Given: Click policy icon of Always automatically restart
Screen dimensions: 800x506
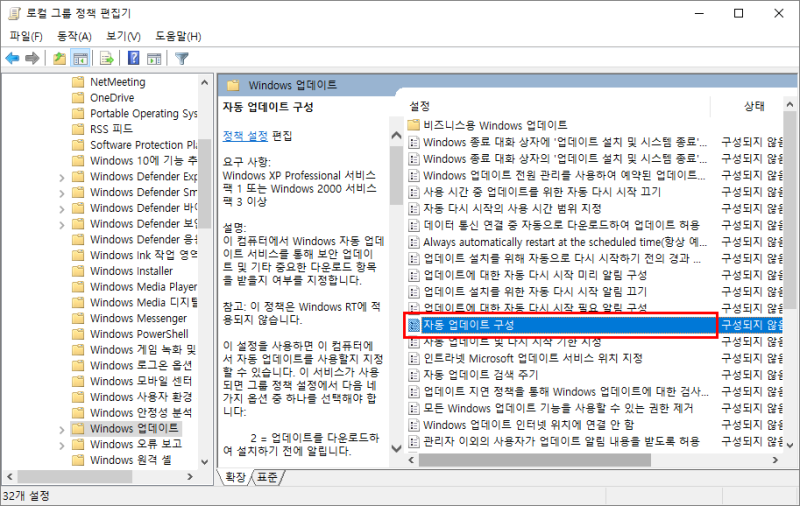Looking at the screenshot, I should pos(414,242).
